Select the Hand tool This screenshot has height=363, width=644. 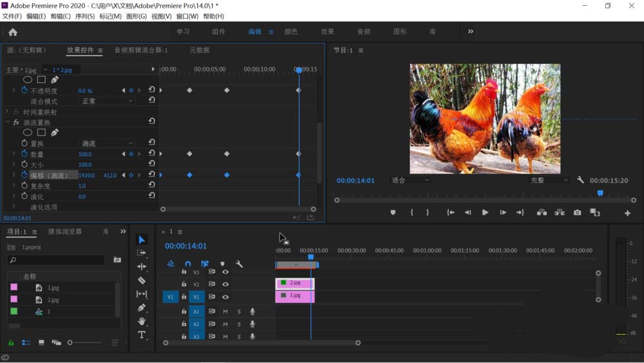point(142,321)
